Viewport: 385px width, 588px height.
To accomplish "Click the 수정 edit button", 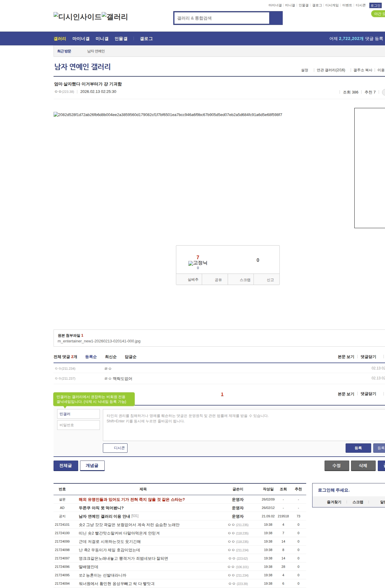I will [337, 465].
